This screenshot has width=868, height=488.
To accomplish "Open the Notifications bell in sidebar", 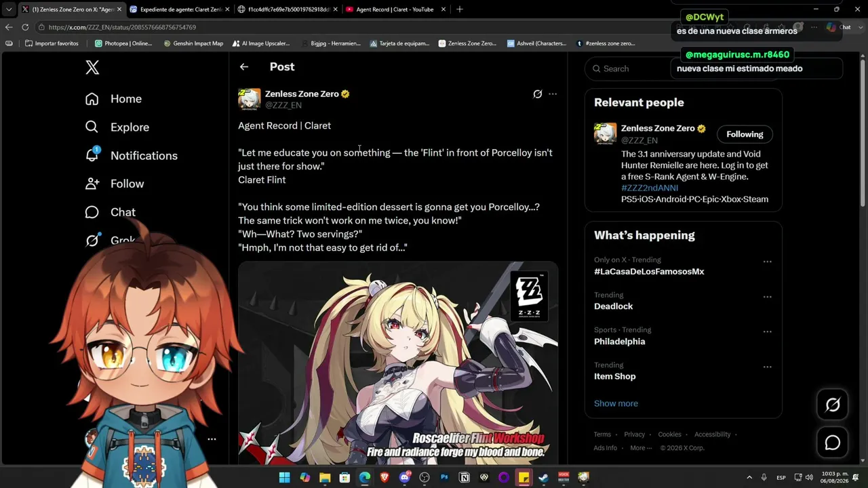I will coord(131,156).
